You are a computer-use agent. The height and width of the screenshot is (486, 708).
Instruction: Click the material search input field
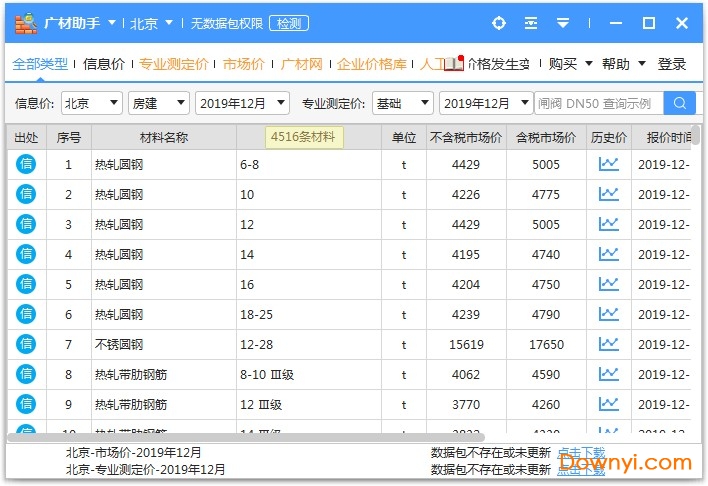pyautogui.click(x=598, y=103)
